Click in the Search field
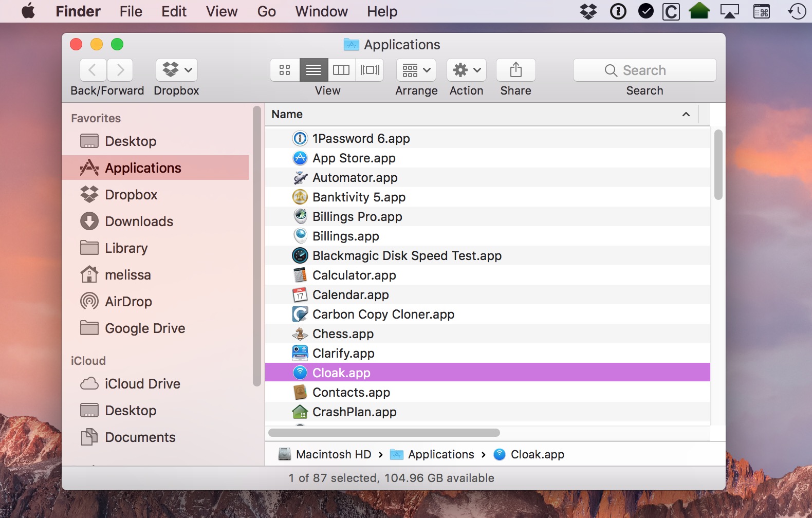The width and height of the screenshot is (812, 518). (644, 70)
